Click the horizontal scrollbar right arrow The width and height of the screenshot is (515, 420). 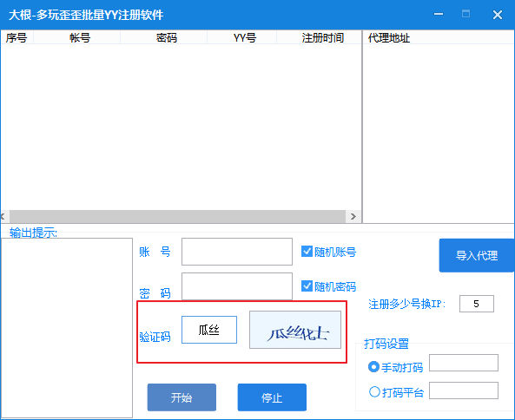353,217
